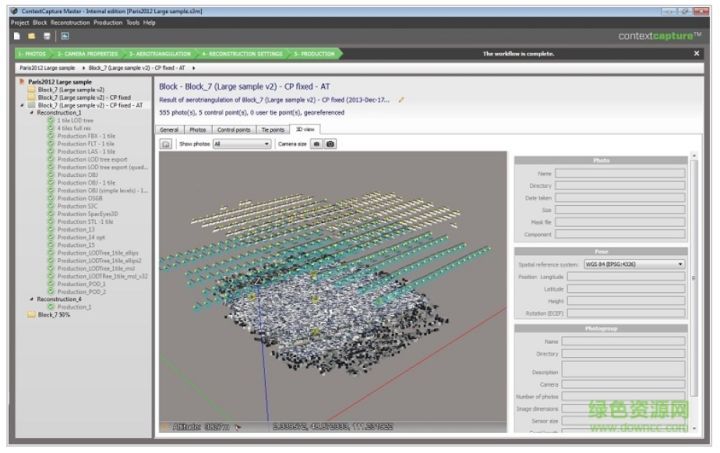Click the pencil icon to edit description
This screenshot has height=453, width=720.
click(401, 100)
